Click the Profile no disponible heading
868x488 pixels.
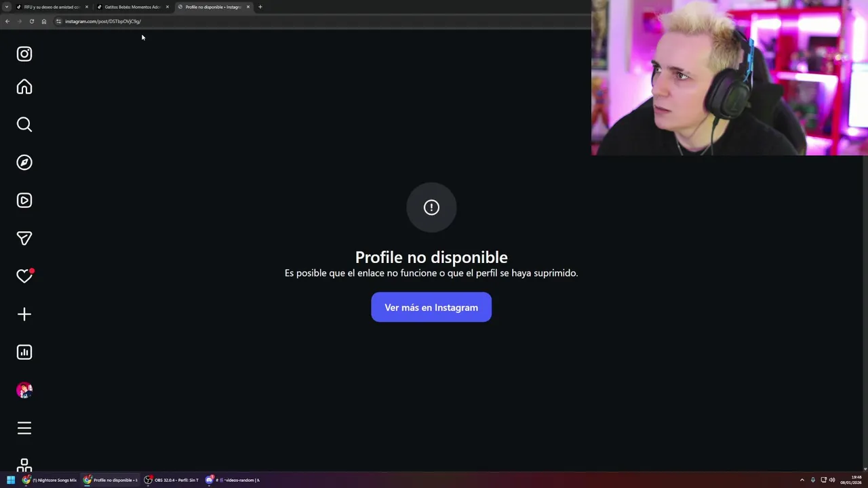[431, 257]
